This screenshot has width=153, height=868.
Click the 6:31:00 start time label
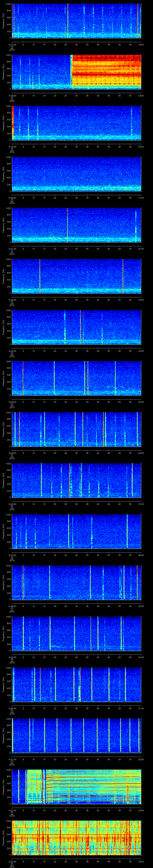pos(12,760)
